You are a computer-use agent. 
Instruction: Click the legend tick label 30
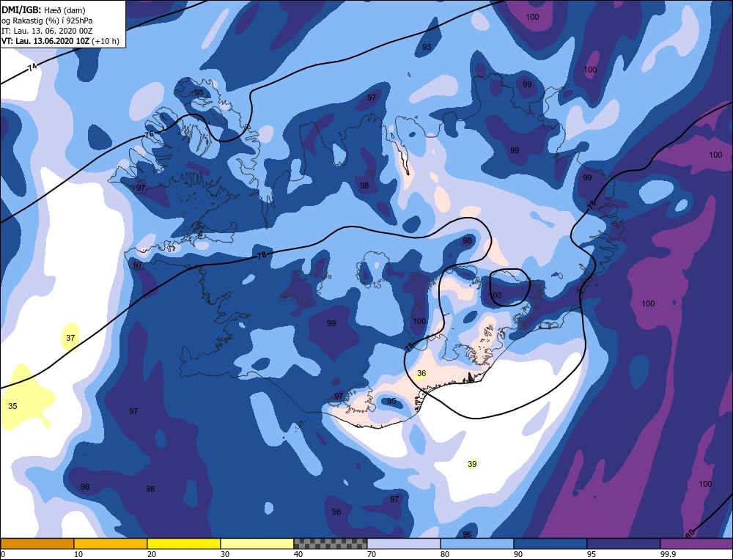tap(225, 554)
